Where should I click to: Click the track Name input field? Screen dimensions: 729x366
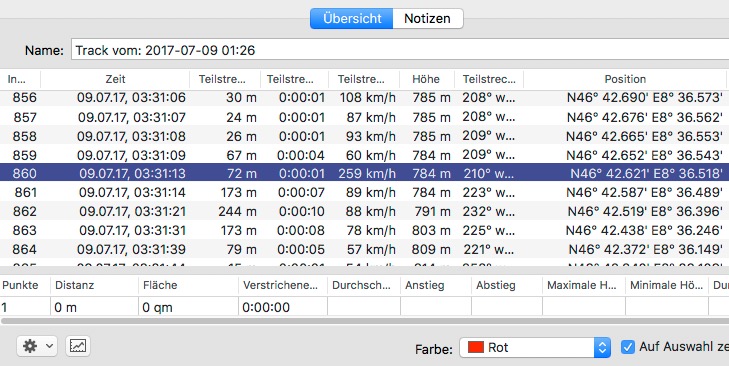point(400,50)
